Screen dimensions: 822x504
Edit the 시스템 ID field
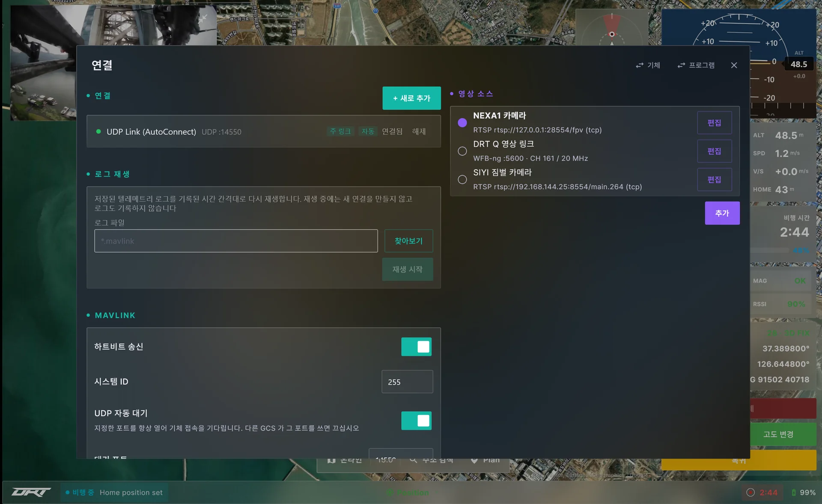click(x=407, y=382)
